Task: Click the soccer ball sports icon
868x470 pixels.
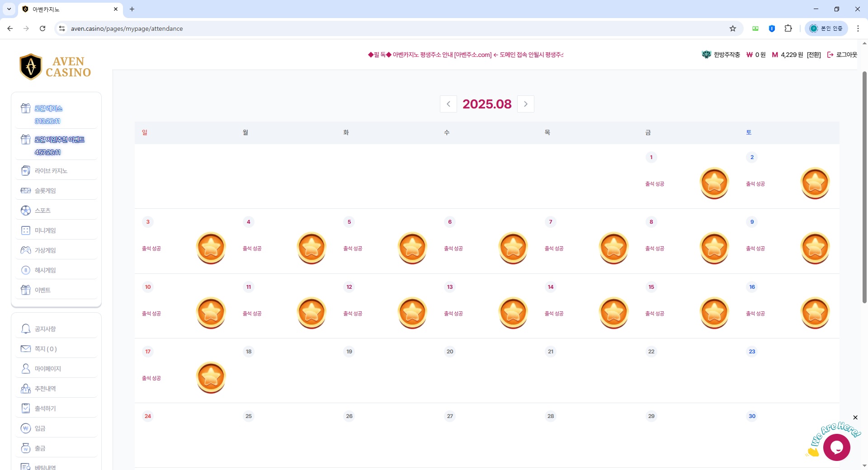Action: pyautogui.click(x=26, y=211)
